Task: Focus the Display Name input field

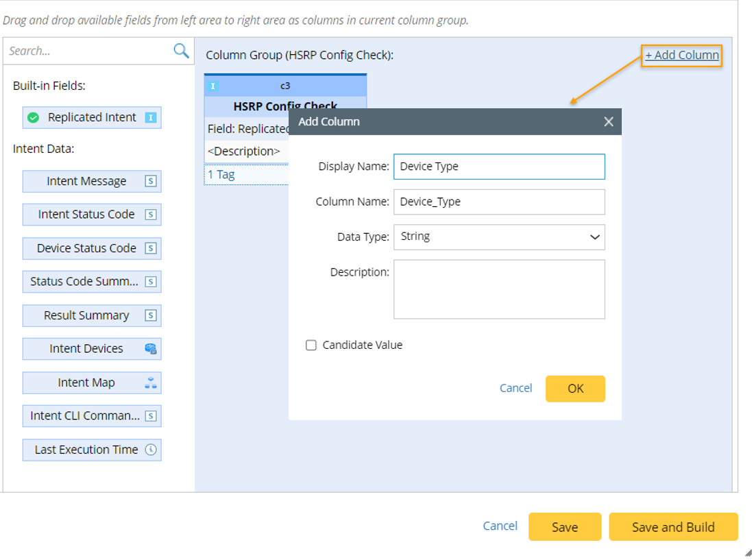Action: coord(499,167)
